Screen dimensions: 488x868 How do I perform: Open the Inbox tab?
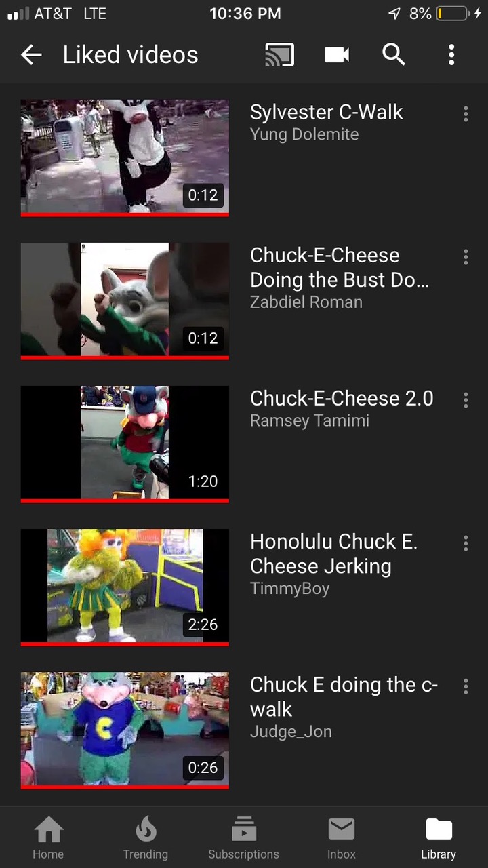tap(342, 838)
